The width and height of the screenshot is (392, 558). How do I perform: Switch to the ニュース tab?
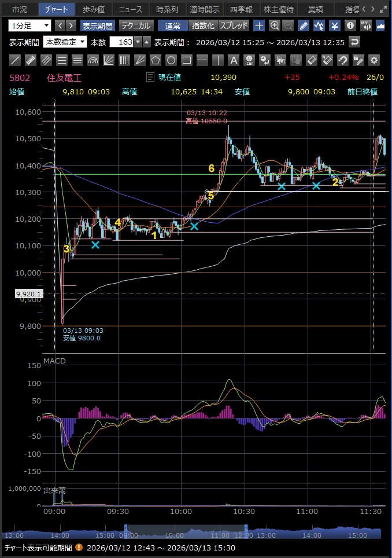coord(130,9)
